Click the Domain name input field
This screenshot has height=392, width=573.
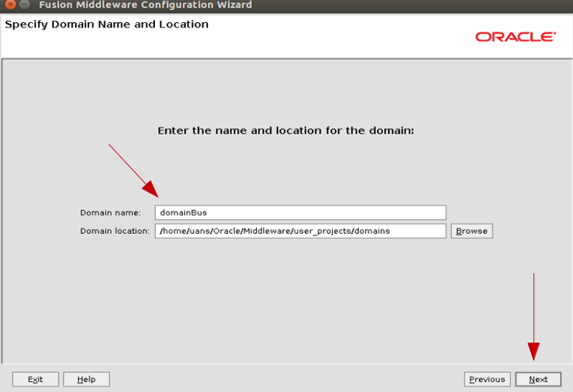[x=300, y=213]
